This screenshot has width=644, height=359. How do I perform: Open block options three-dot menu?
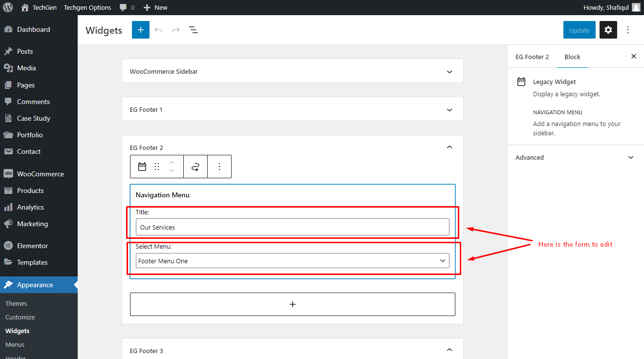219,167
